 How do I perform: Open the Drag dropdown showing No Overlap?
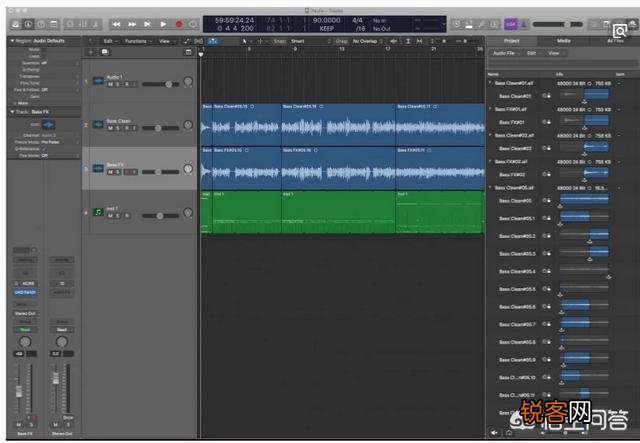(x=368, y=41)
